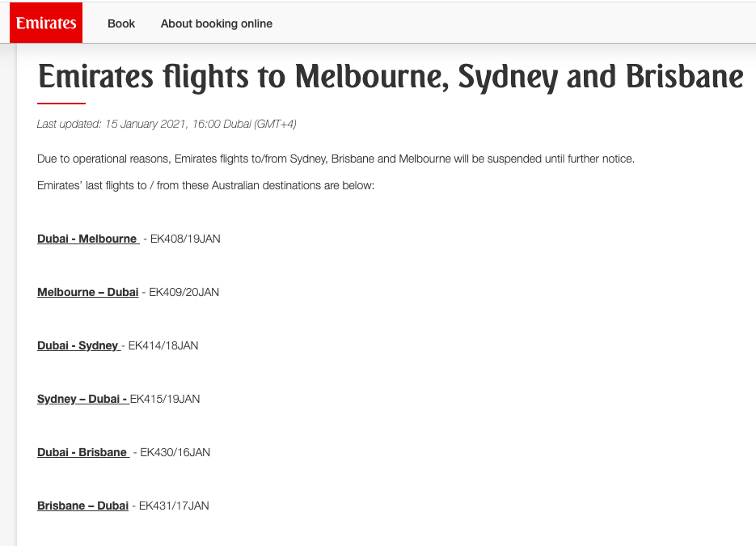Click the EK414/18JAN flight code
The width and height of the screenshot is (756, 546).
[163, 346]
